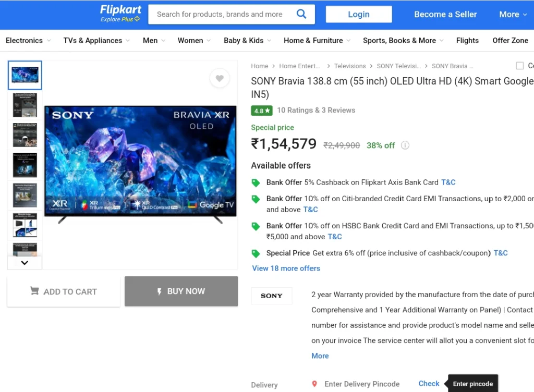
Task: Open the Flights menu item
Action: pos(467,41)
